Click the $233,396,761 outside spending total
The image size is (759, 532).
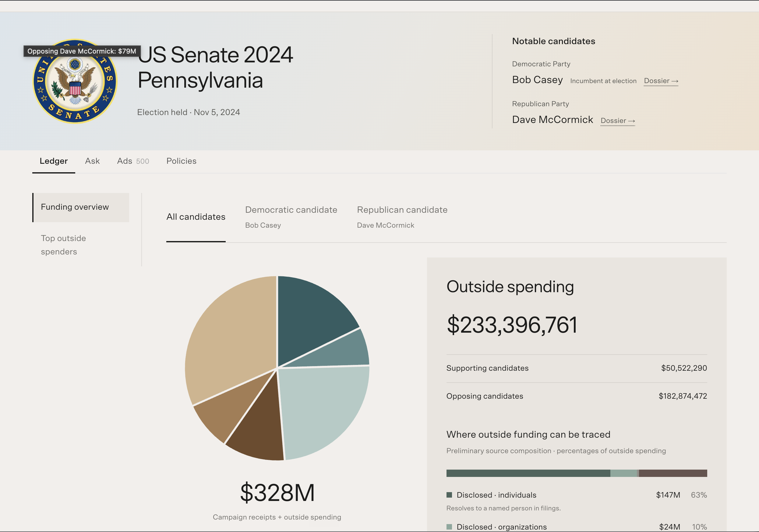click(x=512, y=325)
